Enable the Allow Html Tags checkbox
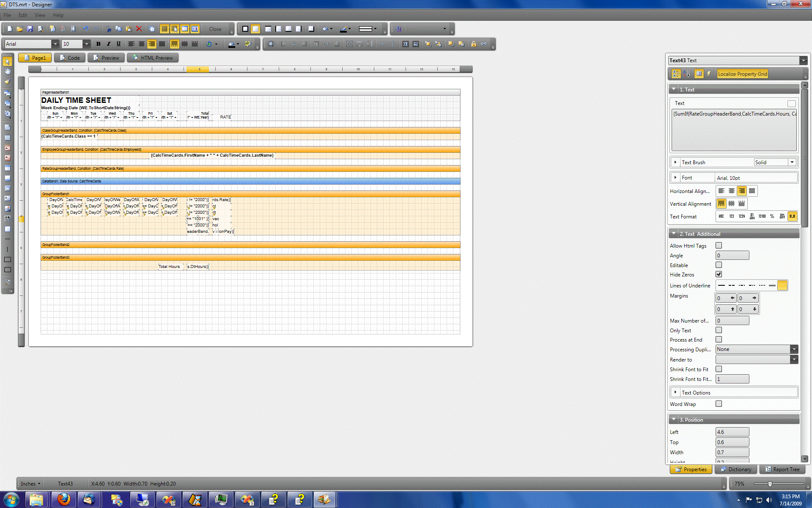Screen dimensions: 812x508 (x=719, y=245)
